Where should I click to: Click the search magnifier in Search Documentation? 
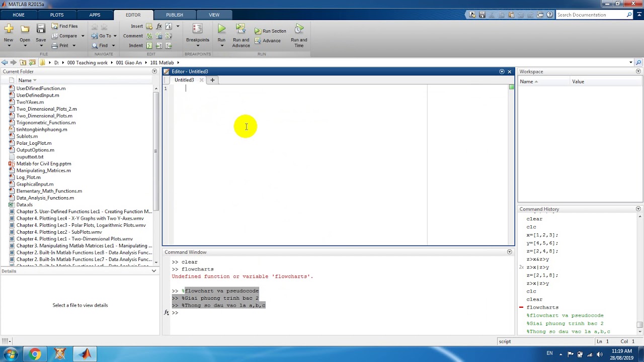point(629,15)
